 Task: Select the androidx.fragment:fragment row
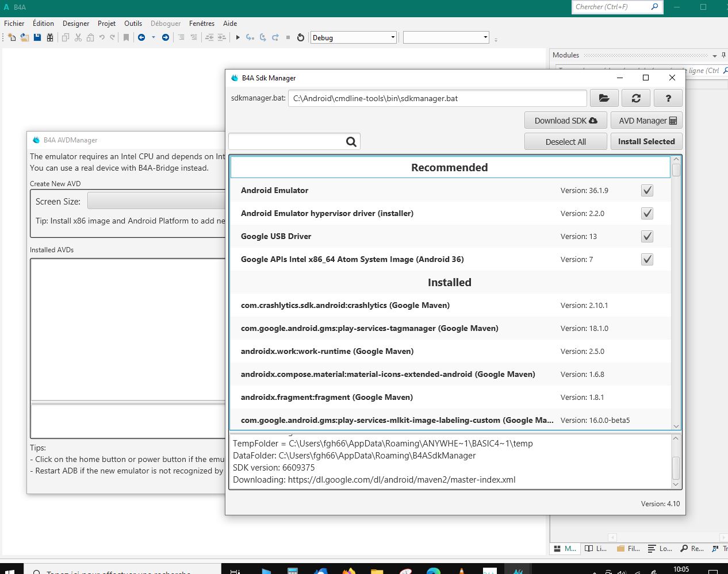pos(450,397)
